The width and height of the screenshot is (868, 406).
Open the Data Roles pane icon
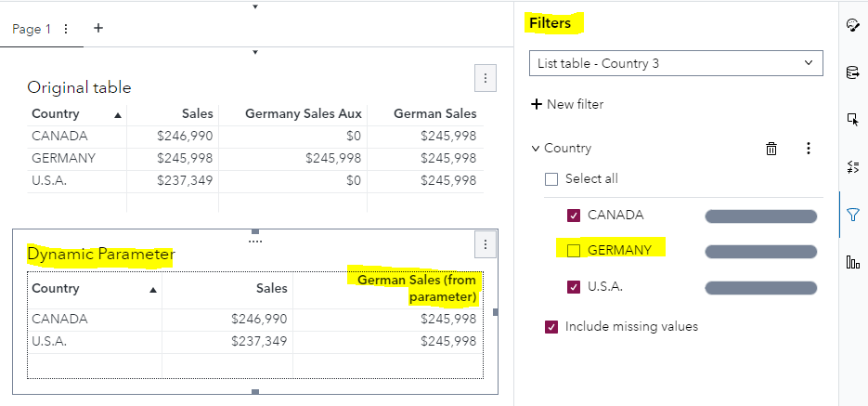pos(852,72)
